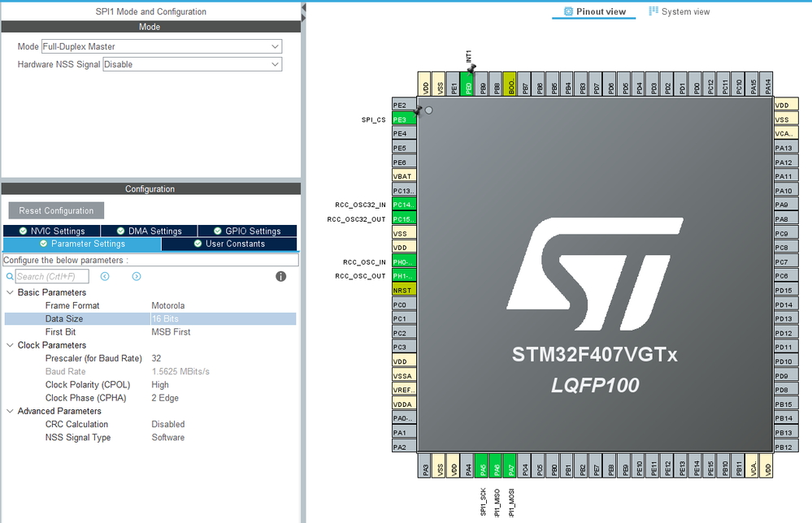Screen dimensions: 812x523
Task: Change Clock Phase value 2 Edge
Action: (x=165, y=398)
